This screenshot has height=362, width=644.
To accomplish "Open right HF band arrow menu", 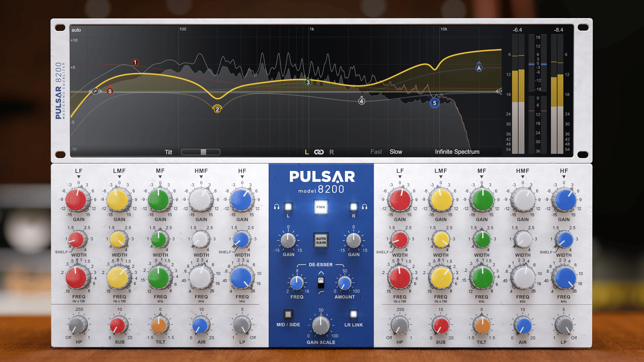I will [x=564, y=177].
